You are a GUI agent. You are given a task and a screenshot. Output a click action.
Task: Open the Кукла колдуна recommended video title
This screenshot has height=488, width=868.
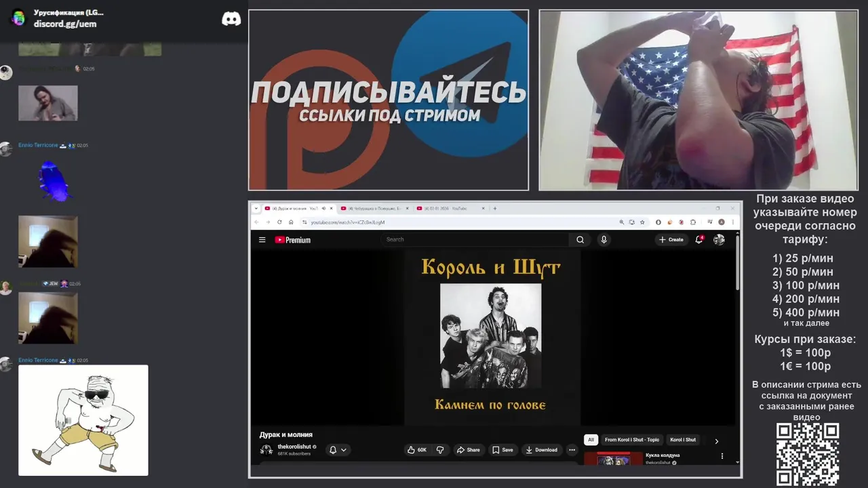point(663,455)
